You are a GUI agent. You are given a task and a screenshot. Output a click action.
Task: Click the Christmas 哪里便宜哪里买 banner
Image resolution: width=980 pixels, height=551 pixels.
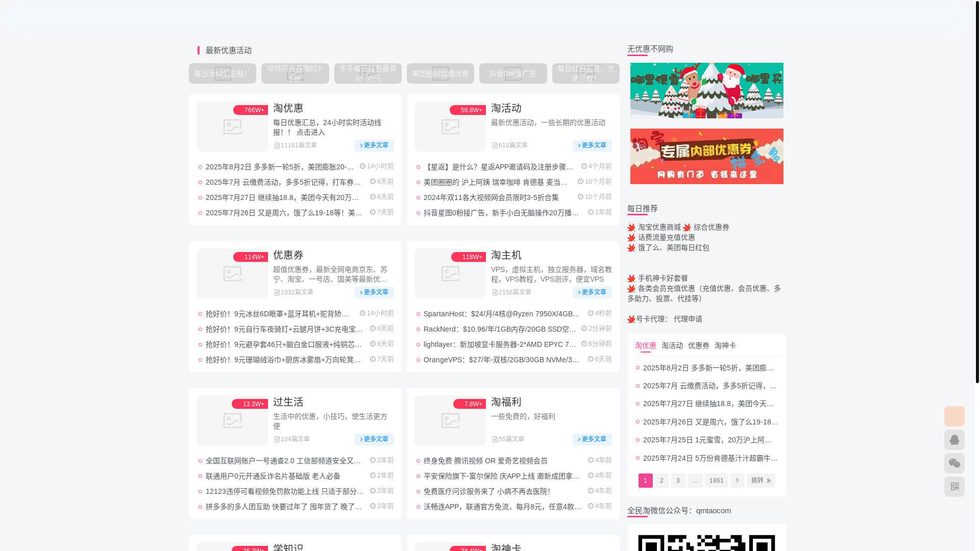click(706, 90)
